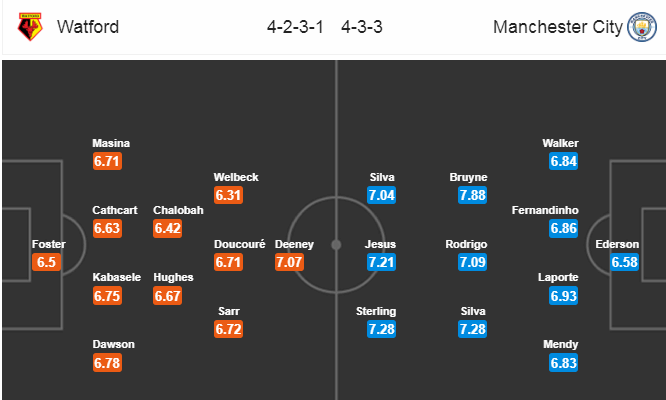This screenshot has height=400, width=666.
Task: Click Walker's 6.84 rating badge
Action: (563, 161)
